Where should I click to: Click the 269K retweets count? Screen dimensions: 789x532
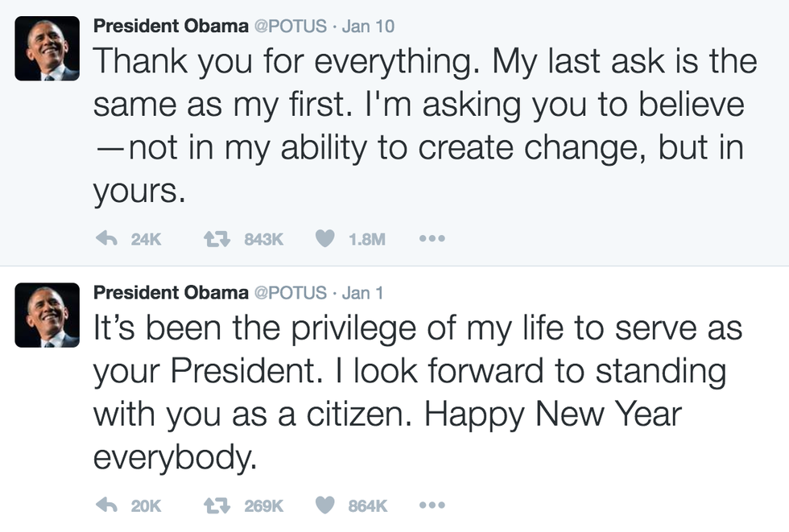(x=263, y=505)
